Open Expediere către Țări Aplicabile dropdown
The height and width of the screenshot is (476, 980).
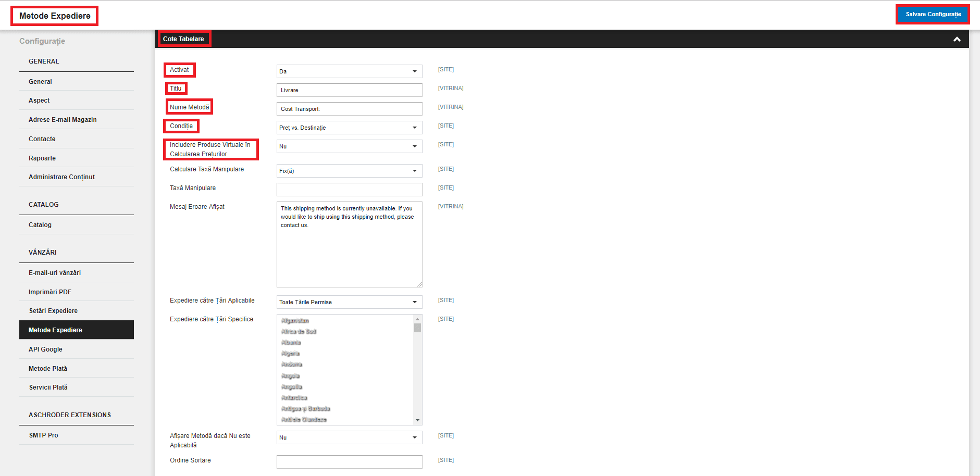point(349,302)
